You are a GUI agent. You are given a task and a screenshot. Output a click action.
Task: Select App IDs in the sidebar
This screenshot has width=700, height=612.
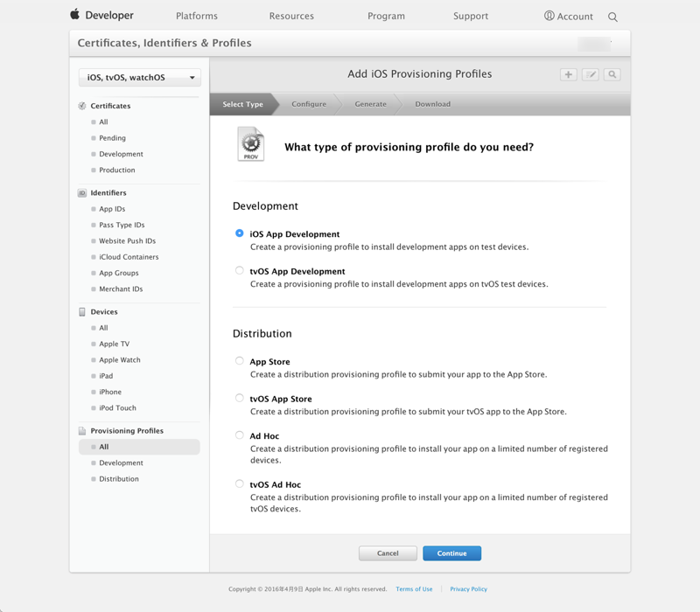pos(112,209)
